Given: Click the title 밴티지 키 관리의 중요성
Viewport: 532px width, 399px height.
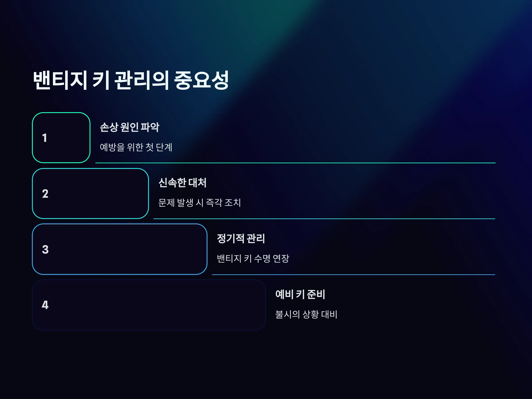Looking at the screenshot, I should (131, 80).
